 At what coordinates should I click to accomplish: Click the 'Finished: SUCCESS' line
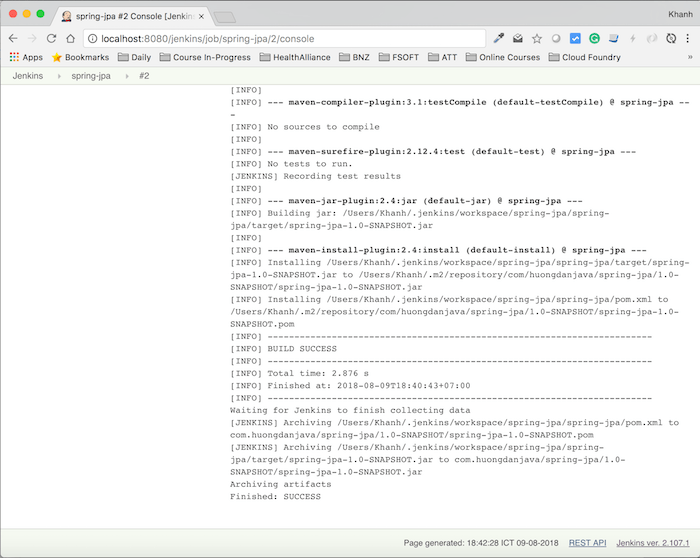(275, 496)
